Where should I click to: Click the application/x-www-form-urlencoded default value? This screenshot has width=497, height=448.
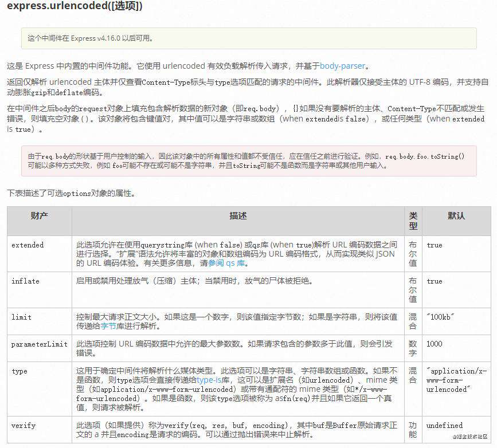tap(457, 380)
